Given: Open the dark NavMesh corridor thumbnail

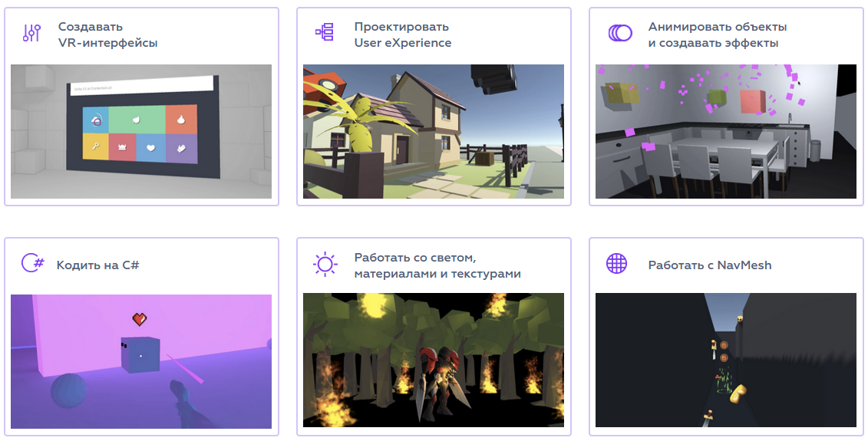Looking at the screenshot, I should click(x=726, y=360).
